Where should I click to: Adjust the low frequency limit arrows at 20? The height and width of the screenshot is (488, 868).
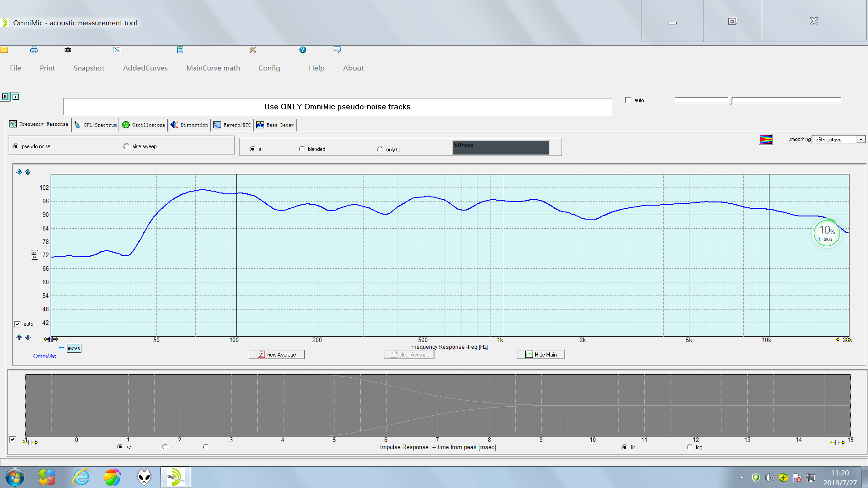pos(51,339)
